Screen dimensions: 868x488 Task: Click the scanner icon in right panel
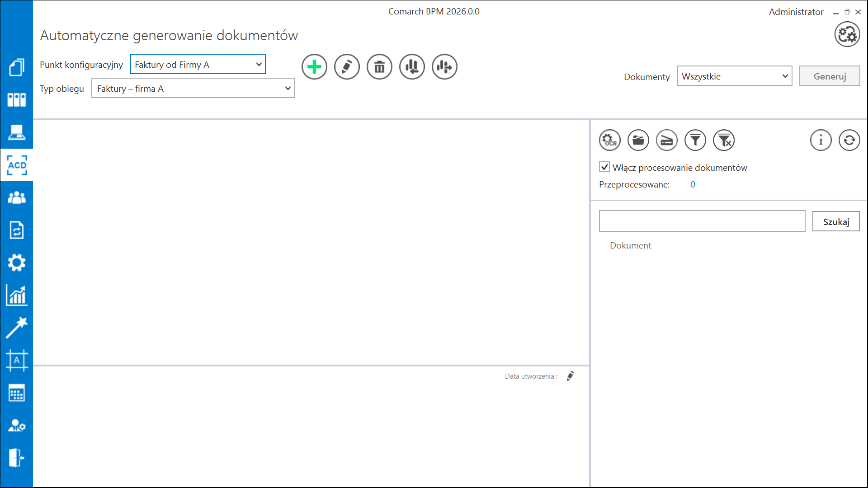click(666, 140)
